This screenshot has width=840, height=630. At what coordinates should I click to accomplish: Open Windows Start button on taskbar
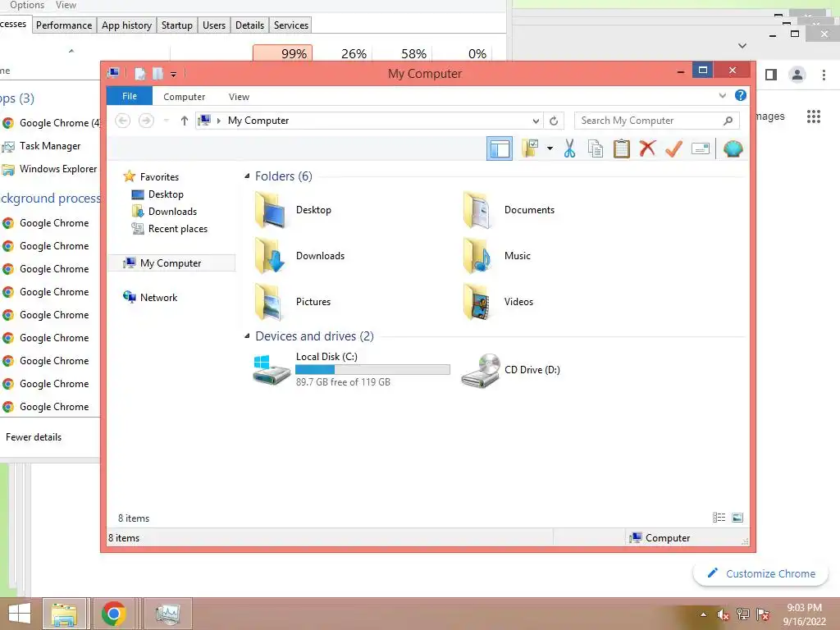tap(20, 614)
